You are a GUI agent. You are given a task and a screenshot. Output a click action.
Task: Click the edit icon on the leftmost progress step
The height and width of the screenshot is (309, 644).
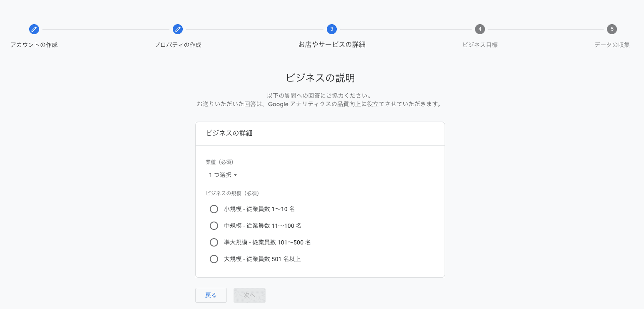pyautogui.click(x=34, y=29)
